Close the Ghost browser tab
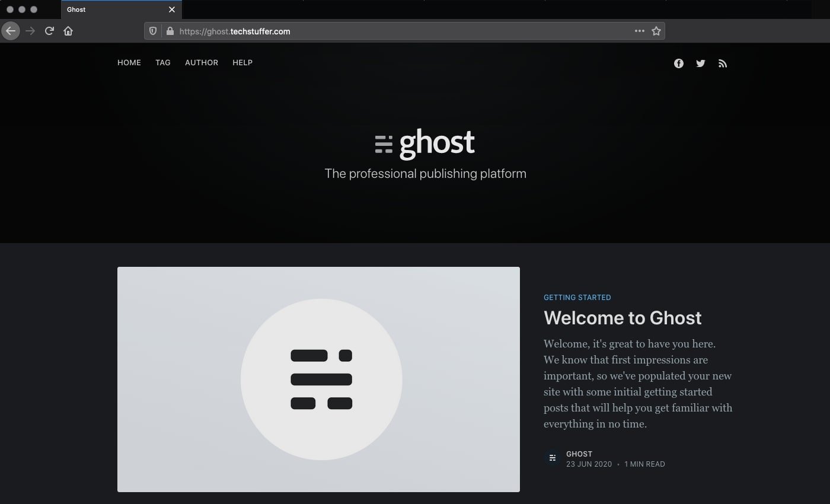This screenshot has width=830, height=504. click(172, 9)
